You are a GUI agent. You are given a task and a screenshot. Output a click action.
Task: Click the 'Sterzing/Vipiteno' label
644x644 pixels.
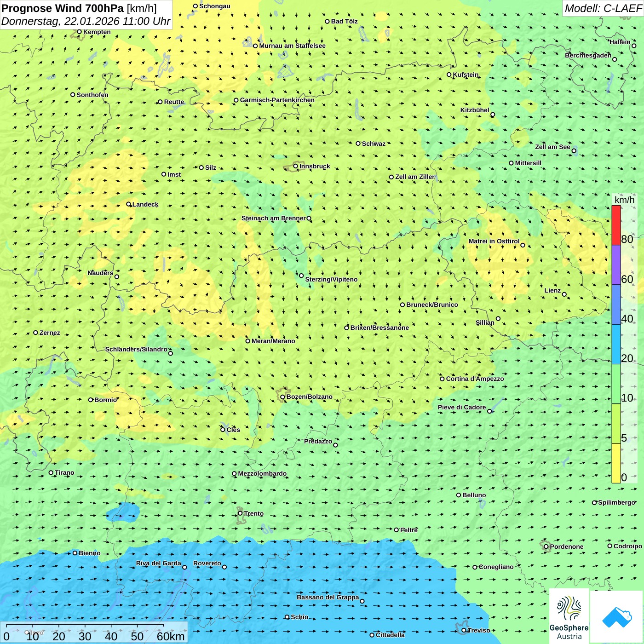331,279
